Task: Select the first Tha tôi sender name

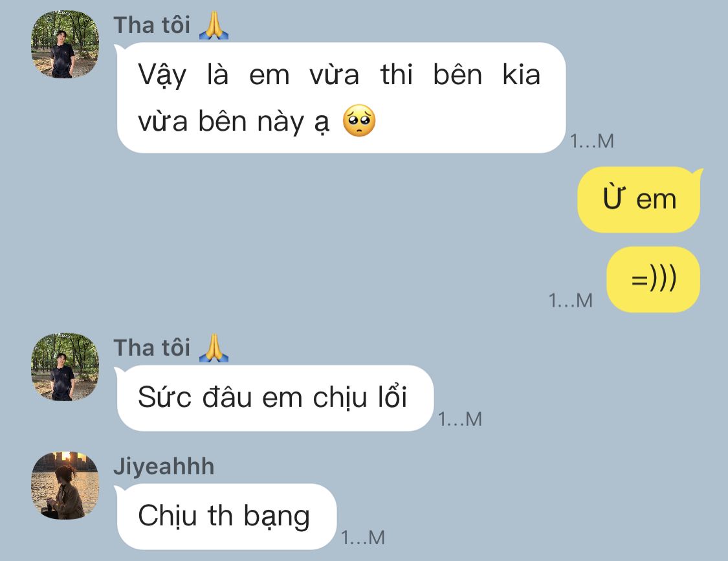Action: [x=152, y=25]
